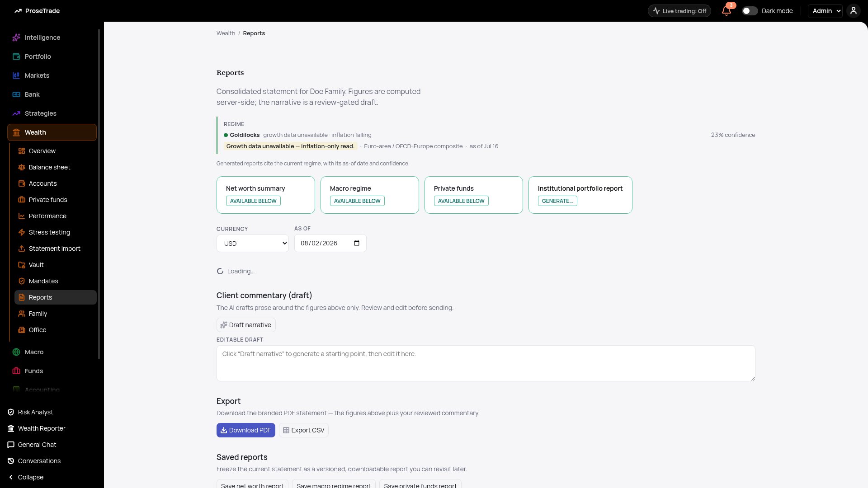Click the Conversations history icon
This screenshot has height=488, width=868.
tap(11, 461)
